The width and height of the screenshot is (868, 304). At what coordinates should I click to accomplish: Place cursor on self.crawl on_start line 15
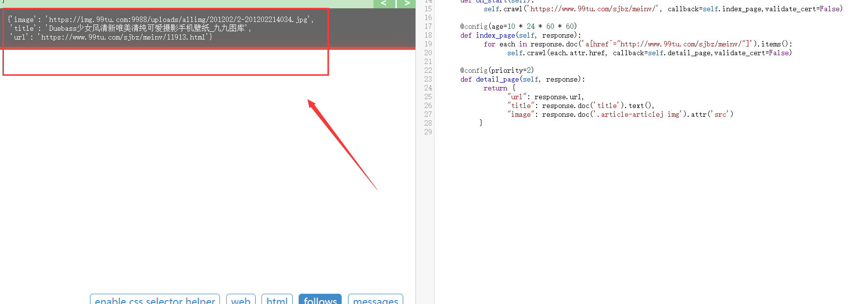tap(663, 9)
